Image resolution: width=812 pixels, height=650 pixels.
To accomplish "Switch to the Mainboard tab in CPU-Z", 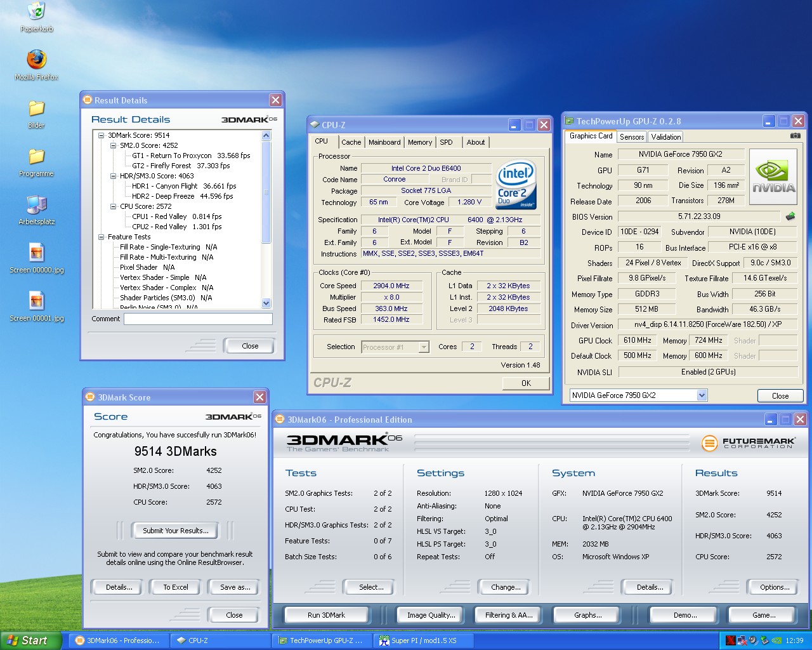I will 384,143.
